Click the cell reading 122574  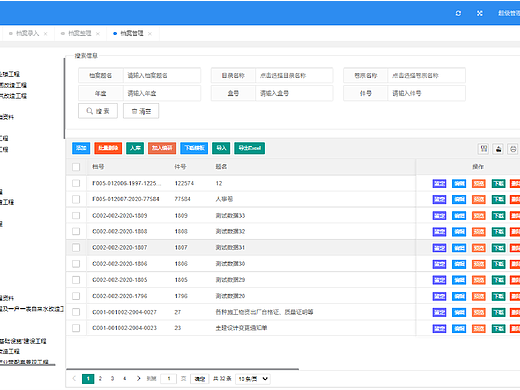[x=184, y=183]
